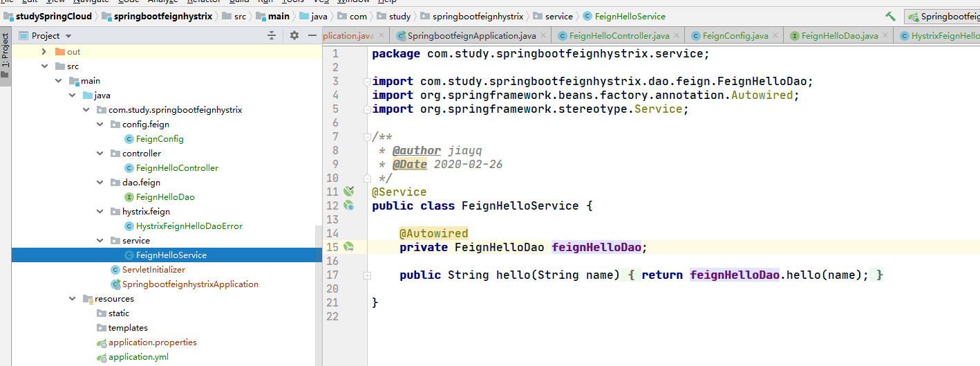The image size is (980, 366).
Task: Hide the Project tool window
Action: point(311,35)
